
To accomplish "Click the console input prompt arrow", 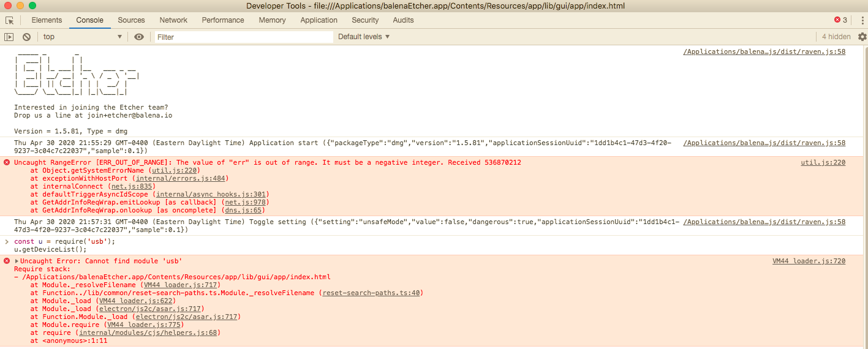I will point(7,241).
